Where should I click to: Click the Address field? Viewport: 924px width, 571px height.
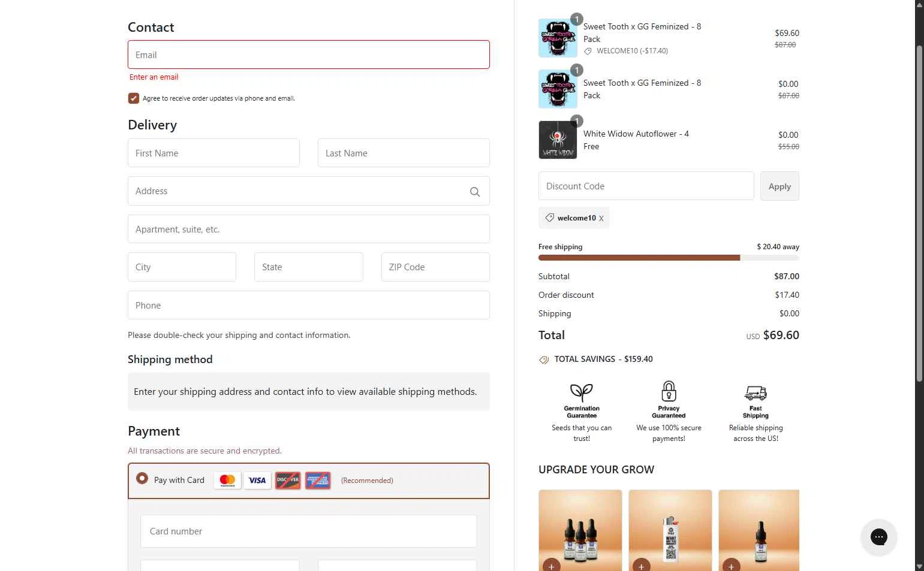click(x=309, y=191)
